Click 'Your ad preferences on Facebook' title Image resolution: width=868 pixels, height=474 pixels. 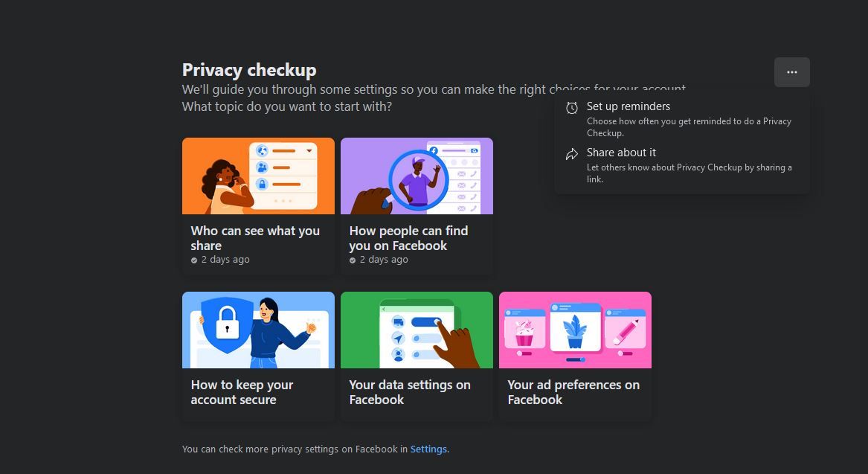(573, 392)
